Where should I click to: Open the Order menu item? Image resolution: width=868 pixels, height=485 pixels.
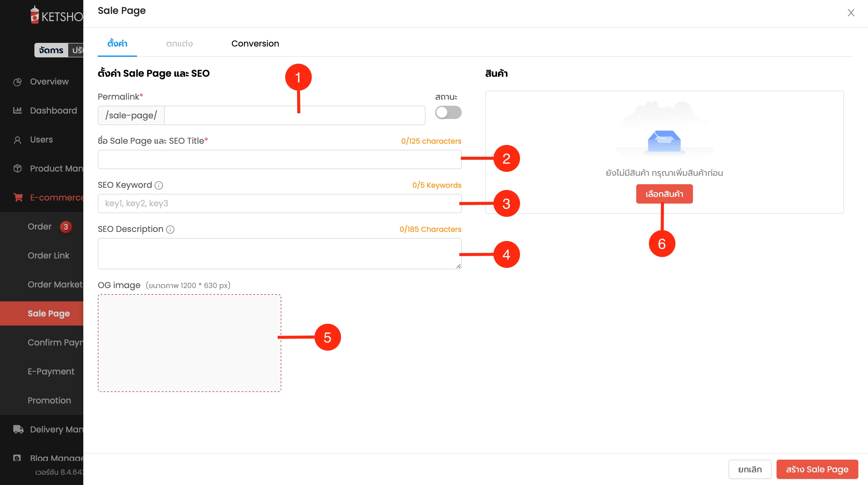click(x=40, y=227)
